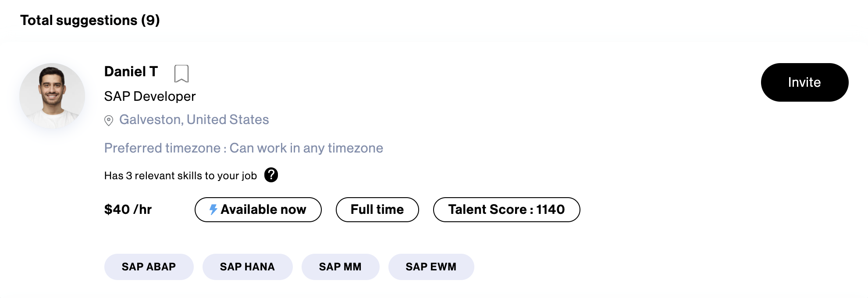Select the Available now badge
868x298 pixels.
(x=258, y=209)
